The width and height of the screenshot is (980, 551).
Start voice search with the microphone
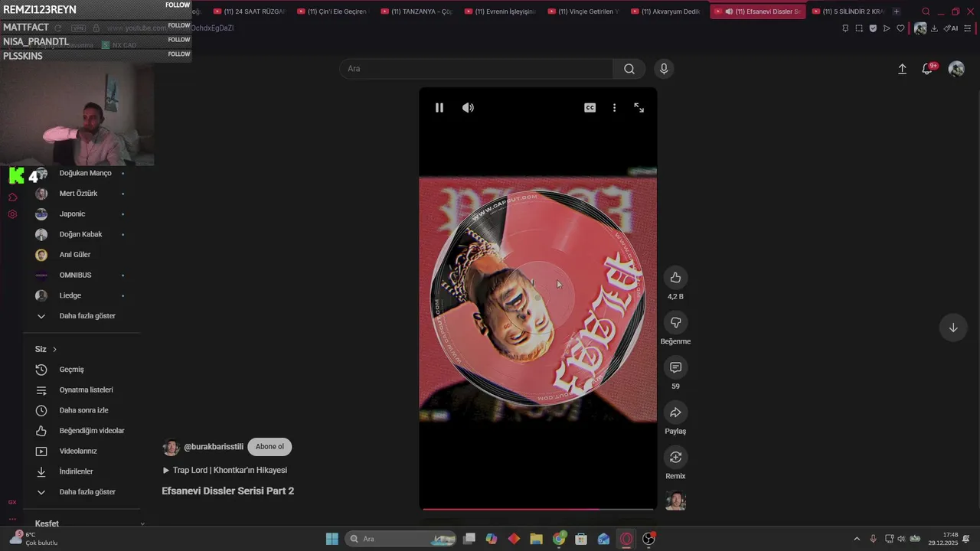pyautogui.click(x=664, y=69)
